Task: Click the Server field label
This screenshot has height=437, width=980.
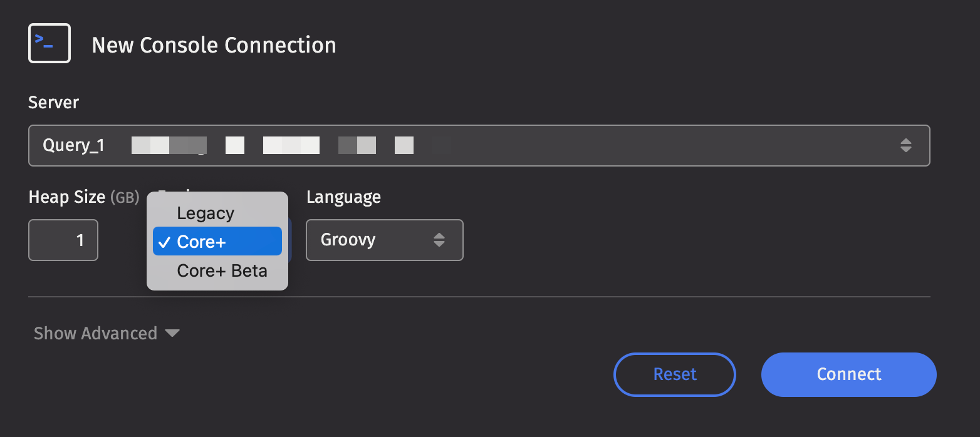Action: click(54, 102)
